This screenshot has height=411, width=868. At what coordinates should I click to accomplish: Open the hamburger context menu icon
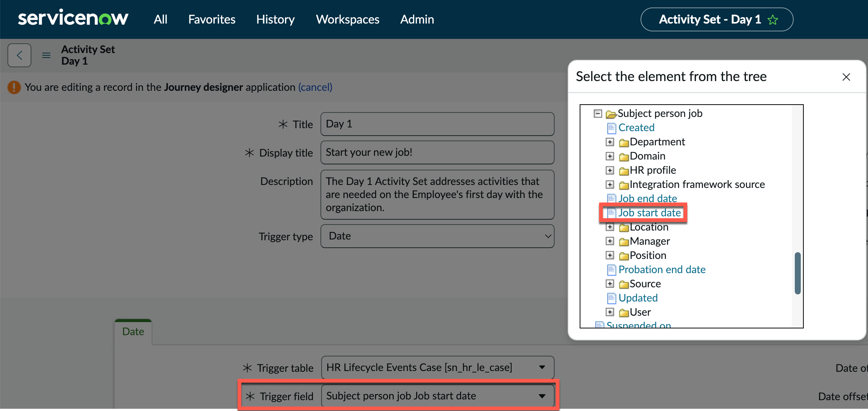coord(46,55)
